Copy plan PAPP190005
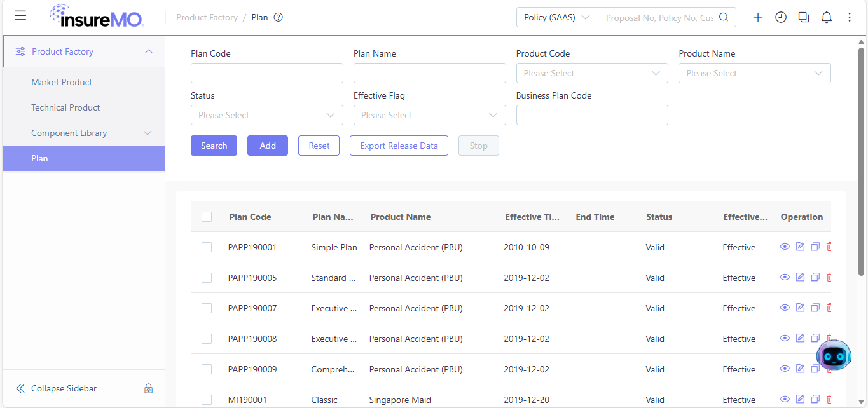The width and height of the screenshot is (868, 408). click(x=815, y=277)
